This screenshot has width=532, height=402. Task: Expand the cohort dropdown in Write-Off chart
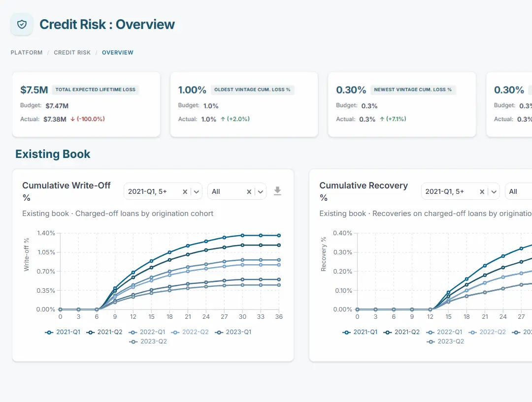tap(197, 192)
